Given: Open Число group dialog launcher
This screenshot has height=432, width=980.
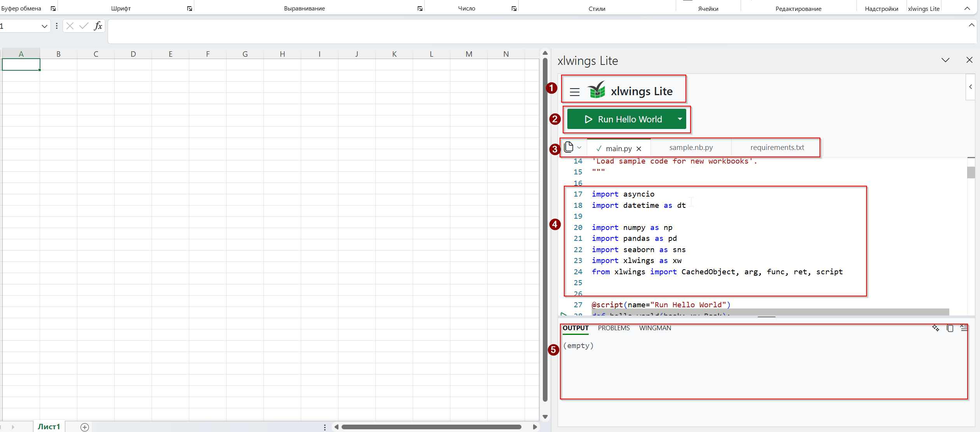Looking at the screenshot, I should click(x=514, y=9).
